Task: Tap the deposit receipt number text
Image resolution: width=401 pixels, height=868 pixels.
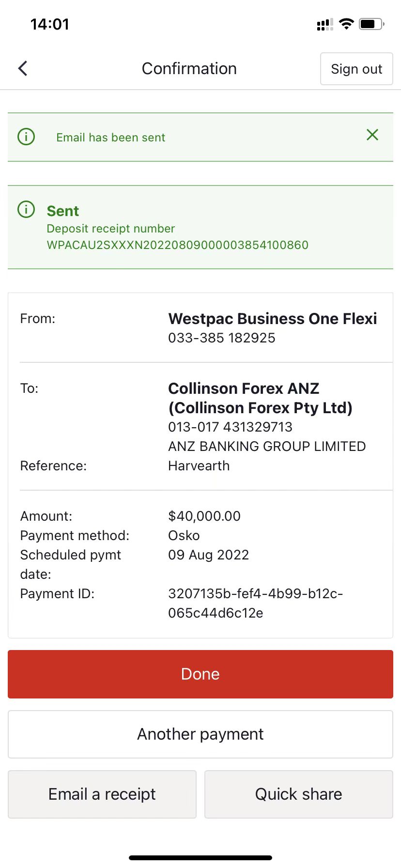Action: 177,245
